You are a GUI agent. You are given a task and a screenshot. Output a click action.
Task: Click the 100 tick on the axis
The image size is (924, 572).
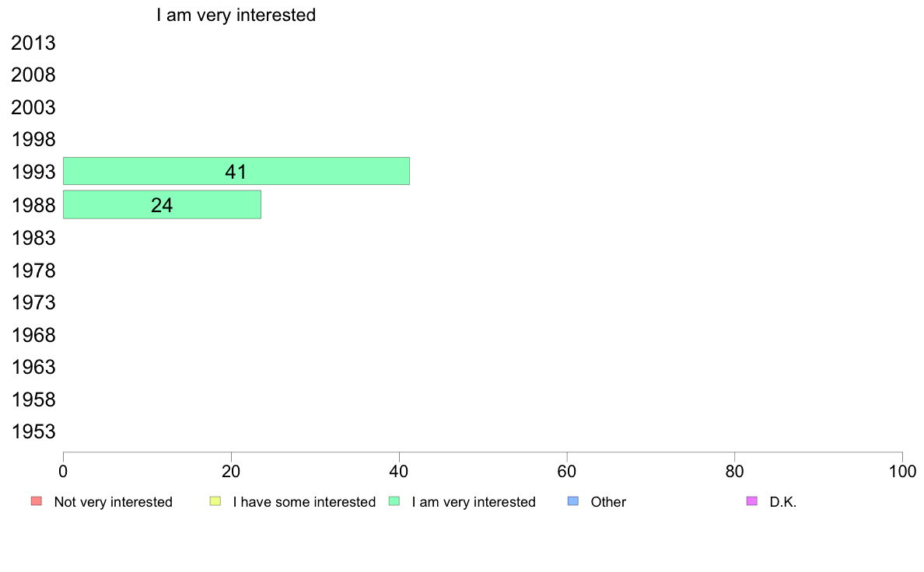[902, 471]
